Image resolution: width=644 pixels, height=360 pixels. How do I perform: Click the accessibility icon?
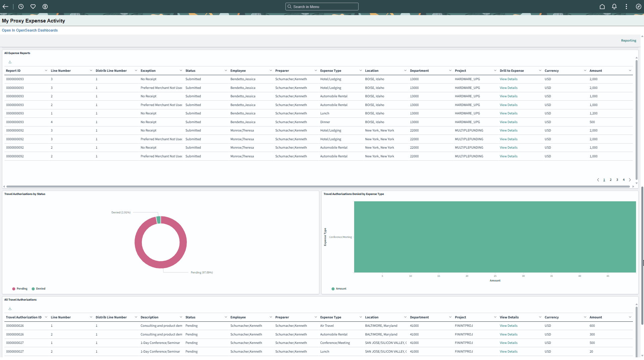point(45,6)
